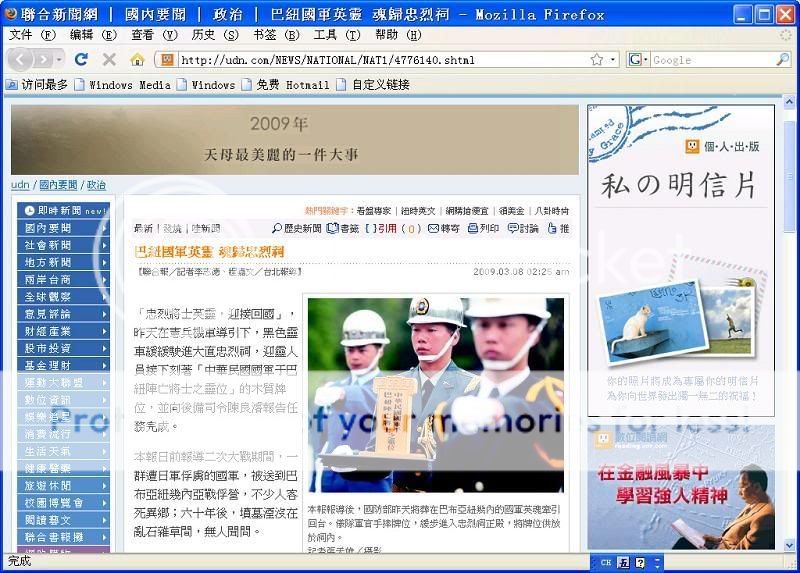This screenshot has width=800, height=573.
Task: Open the URL bar history dropdown arrow
Action: pyautogui.click(x=612, y=60)
